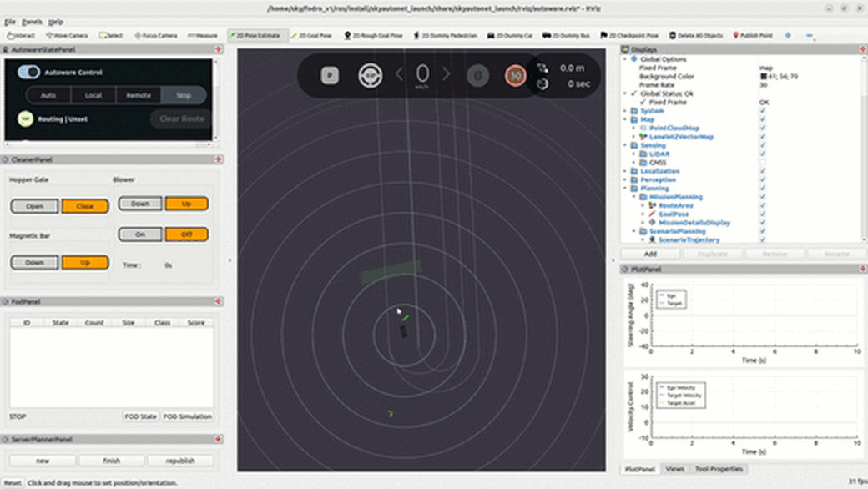Collapse the Map folder
The image size is (868, 489).
[625, 119]
